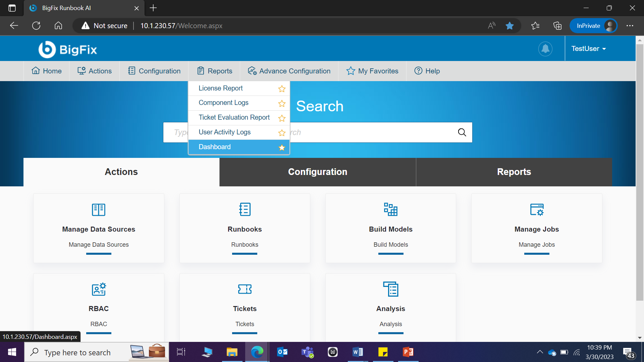Screen dimensions: 644x362
Task: Open the Manage Data Sources card icon
Action: click(x=99, y=210)
